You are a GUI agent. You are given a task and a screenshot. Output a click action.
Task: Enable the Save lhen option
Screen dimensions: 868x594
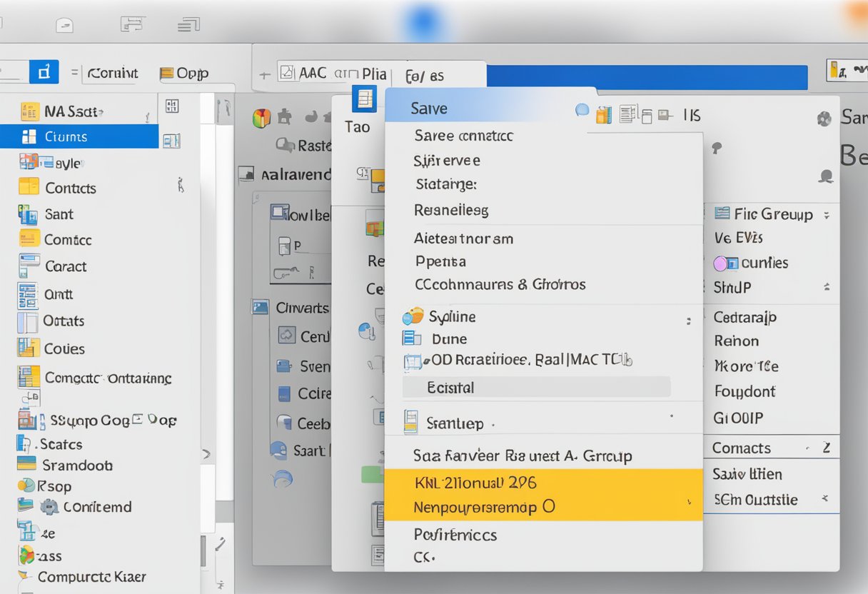tap(747, 473)
